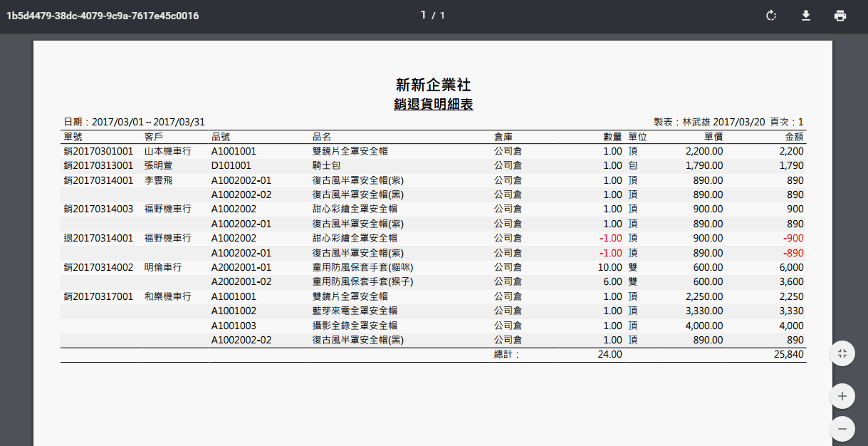Select order number 銷20170317001
The width and height of the screenshot is (868, 446).
(98, 296)
